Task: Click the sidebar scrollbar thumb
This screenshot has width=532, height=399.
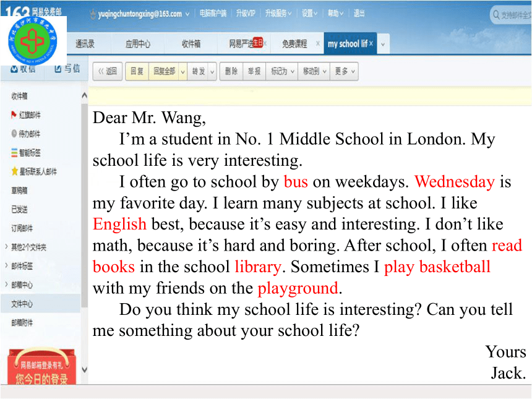Action: pyautogui.click(x=85, y=205)
